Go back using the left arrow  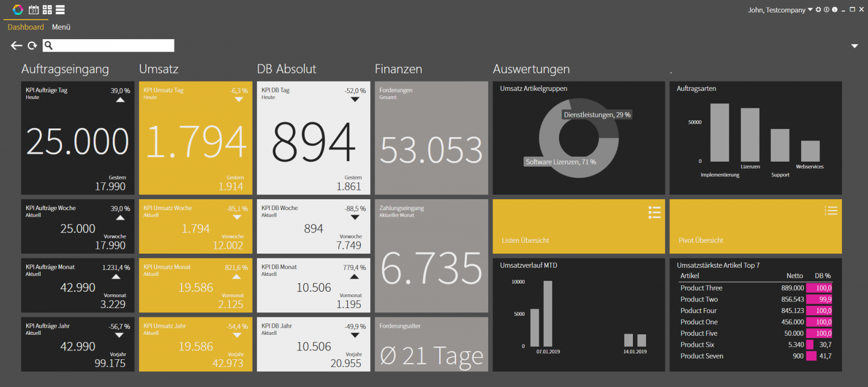(16, 46)
